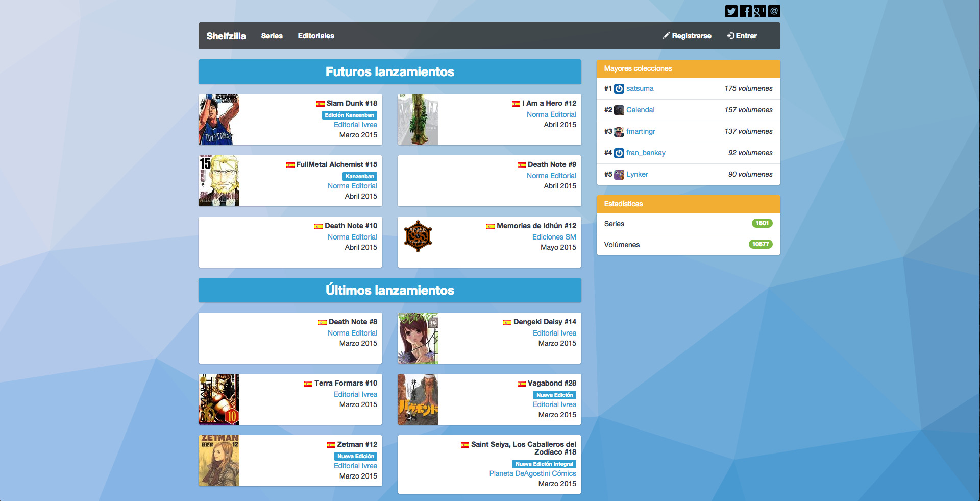This screenshot has width=980, height=501.
Task: Click the Mayores colecciones panel header
Action: 689,68
